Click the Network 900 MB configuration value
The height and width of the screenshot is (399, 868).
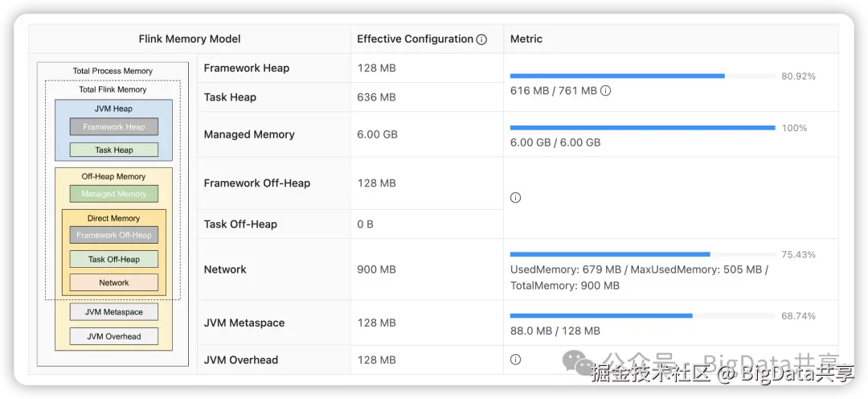pyautogui.click(x=376, y=269)
